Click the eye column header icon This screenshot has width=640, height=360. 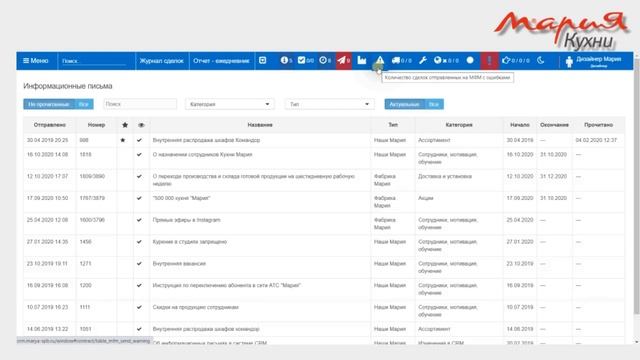pyautogui.click(x=141, y=125)
